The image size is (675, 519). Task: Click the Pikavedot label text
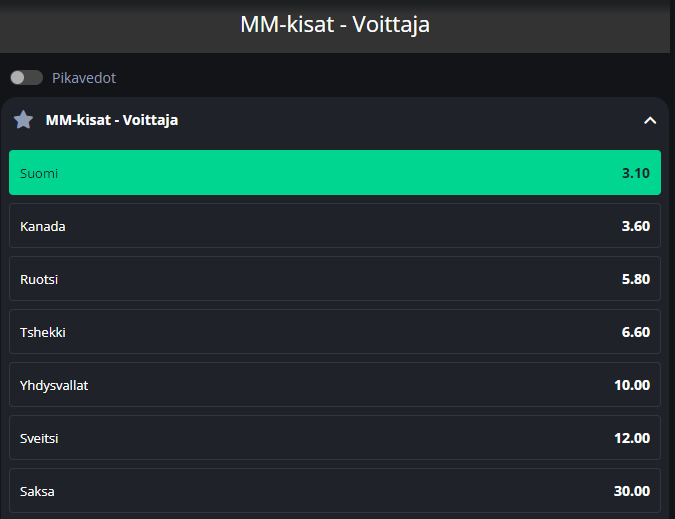pos(84,78)
